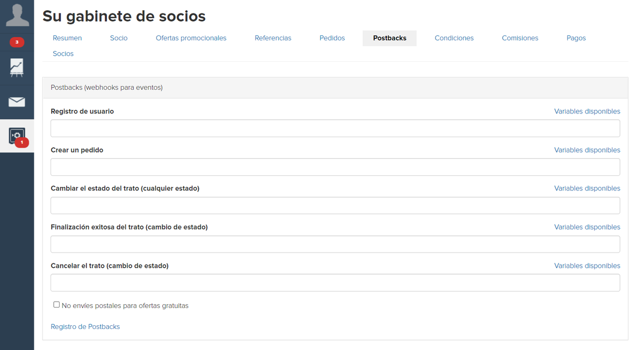This screenshot has height=350, width=644.
Task: Click the 'Cancelar el trato (cambio de estado)' label
Action: [109, 265]
